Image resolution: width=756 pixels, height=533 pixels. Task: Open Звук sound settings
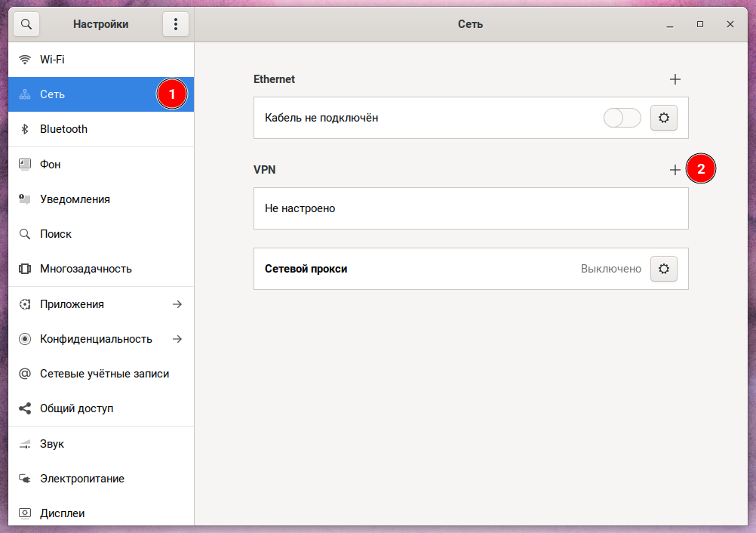coord(52,444)
